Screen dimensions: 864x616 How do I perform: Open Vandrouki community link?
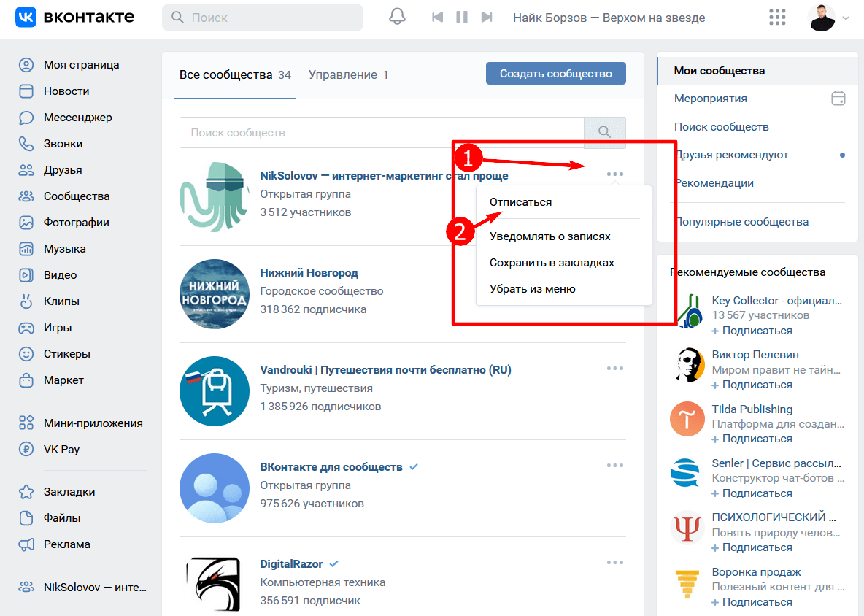(386, 370)
